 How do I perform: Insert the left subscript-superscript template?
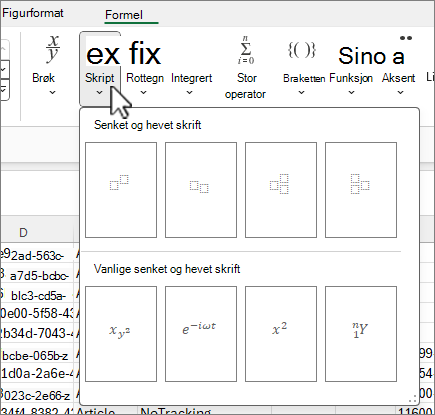pos(361,190)
